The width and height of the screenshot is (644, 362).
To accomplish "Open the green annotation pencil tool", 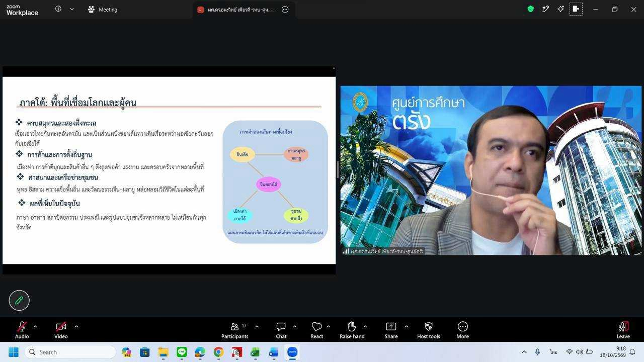I will pos(19,300).
